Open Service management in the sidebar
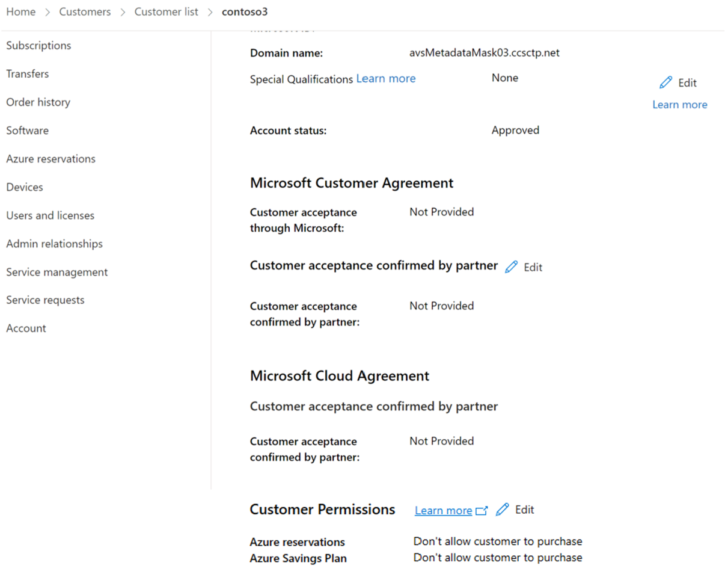The height and width of the screenshot is (586, 728). [57, 272]
